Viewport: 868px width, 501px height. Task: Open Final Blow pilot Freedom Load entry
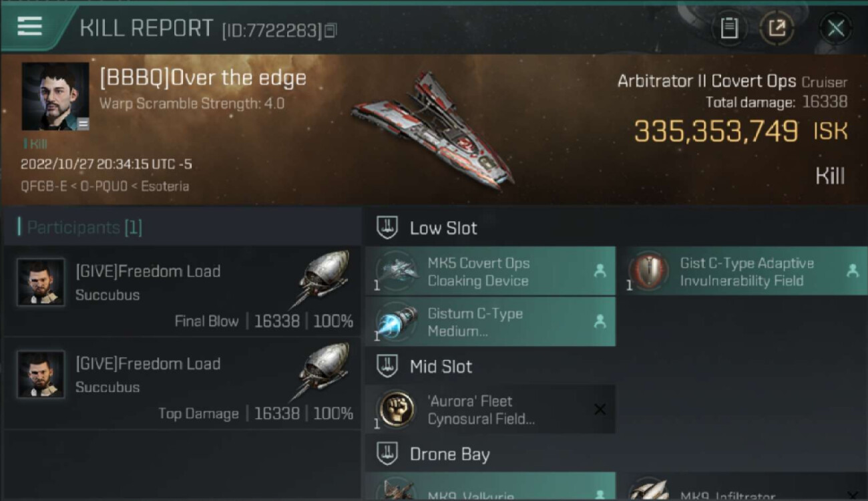coord(182,291)
